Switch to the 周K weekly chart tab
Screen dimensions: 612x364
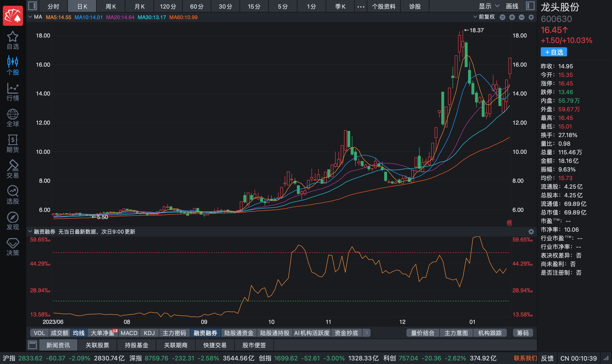click(111, 6)
